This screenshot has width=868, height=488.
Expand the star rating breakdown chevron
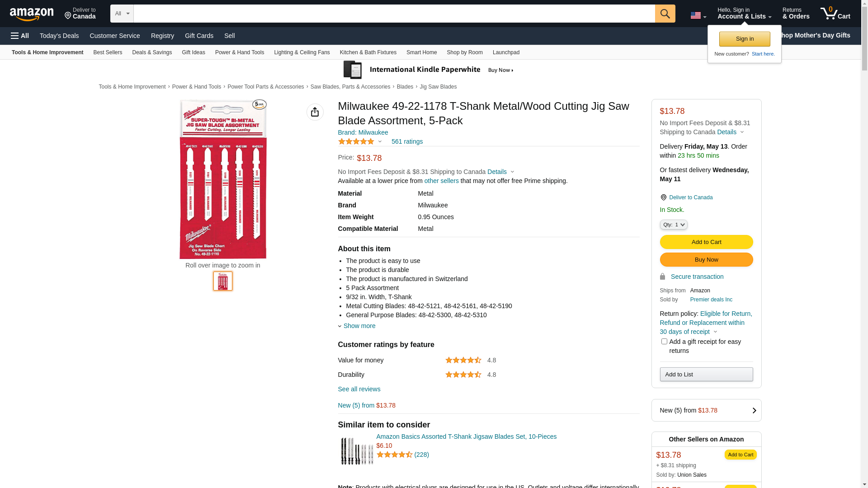tap(380, 142)
